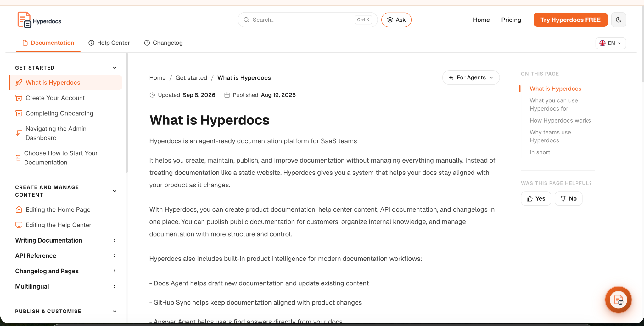Collapse Create and Manage Content section
Screen dimensions: 644x326
(115, 191)
